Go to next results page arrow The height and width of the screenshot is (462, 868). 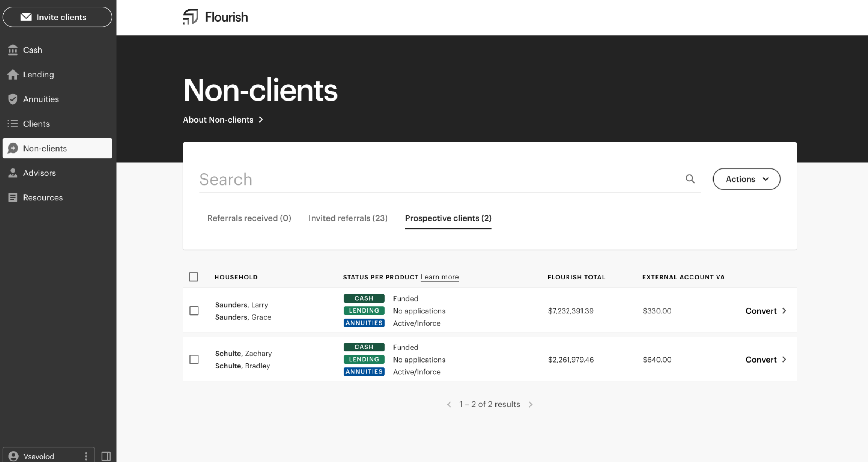(x=530, y=404)
